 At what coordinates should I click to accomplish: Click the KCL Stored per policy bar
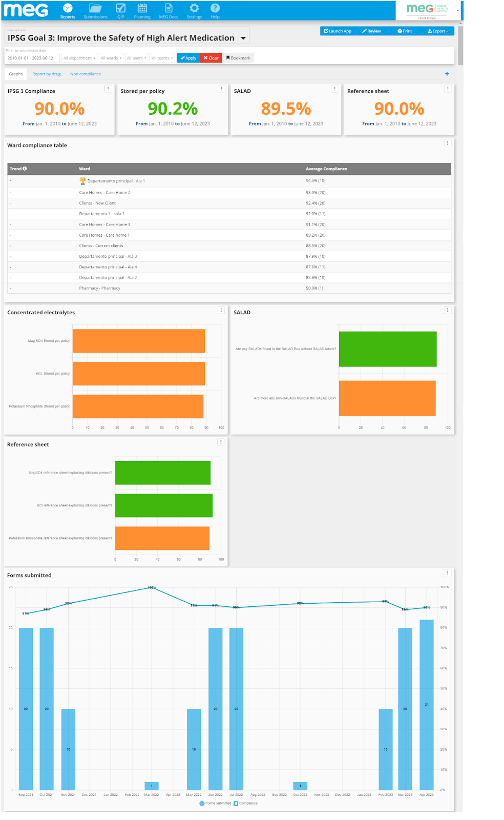138,374
